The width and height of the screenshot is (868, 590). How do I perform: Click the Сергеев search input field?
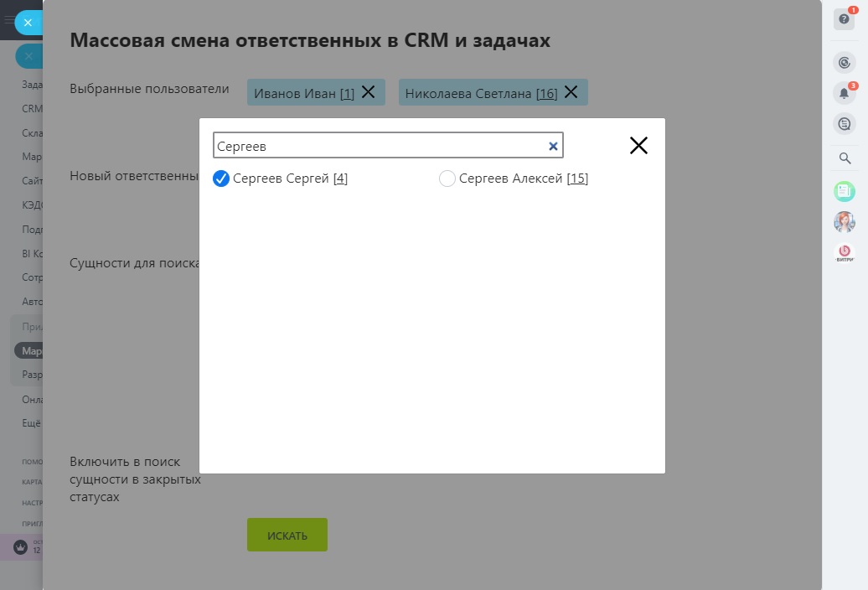377,146
